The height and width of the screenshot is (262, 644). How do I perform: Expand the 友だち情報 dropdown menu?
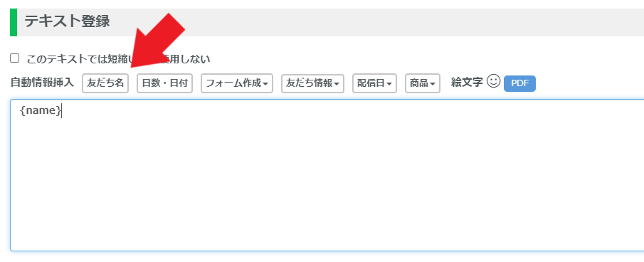[312, 83]
